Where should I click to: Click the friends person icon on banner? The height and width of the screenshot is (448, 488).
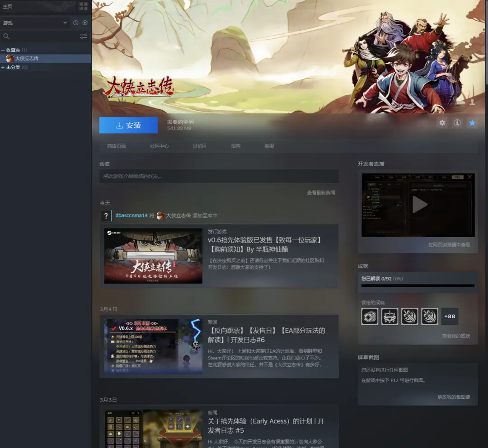[x=472, y=102]
